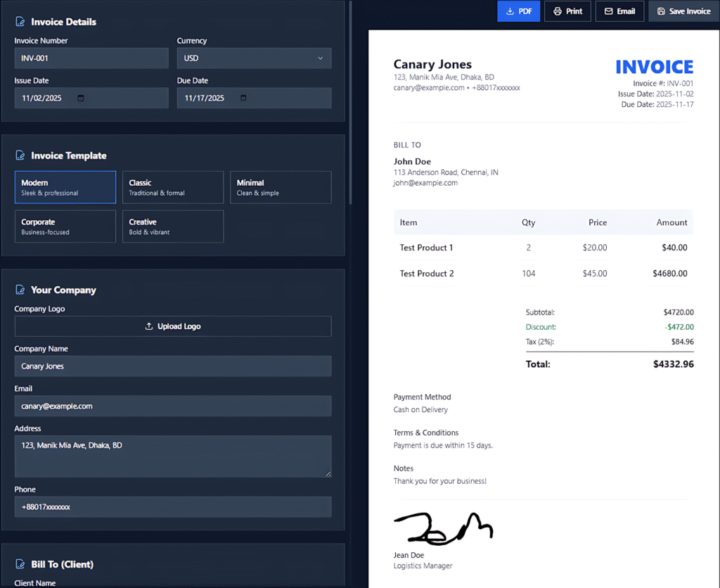The width and height of the screenshot is (720, 588).
Task: Select the Creative template card
Action: pyautogui.click(x=173, y=226)
